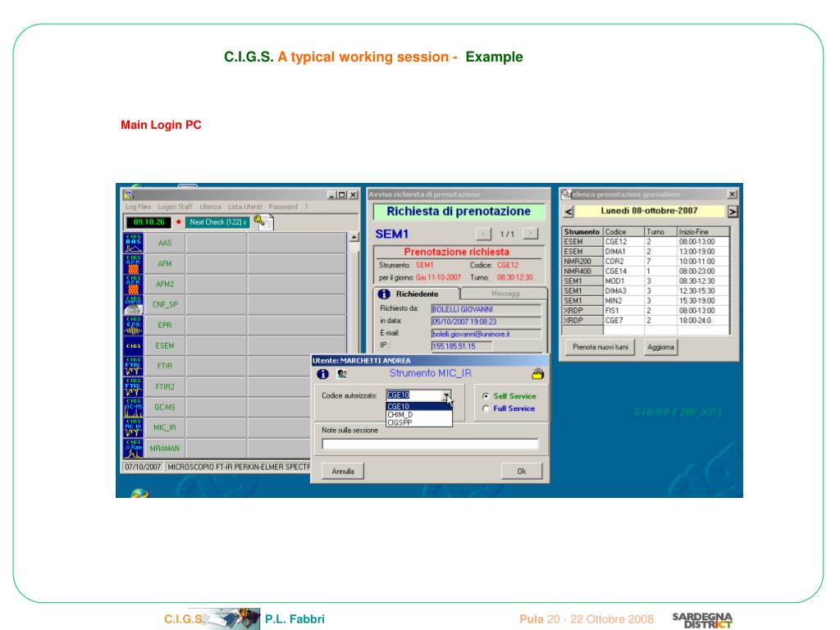Go to next booking request arrow
Screen dimensions: 840x630
click(x=531, y=234)
